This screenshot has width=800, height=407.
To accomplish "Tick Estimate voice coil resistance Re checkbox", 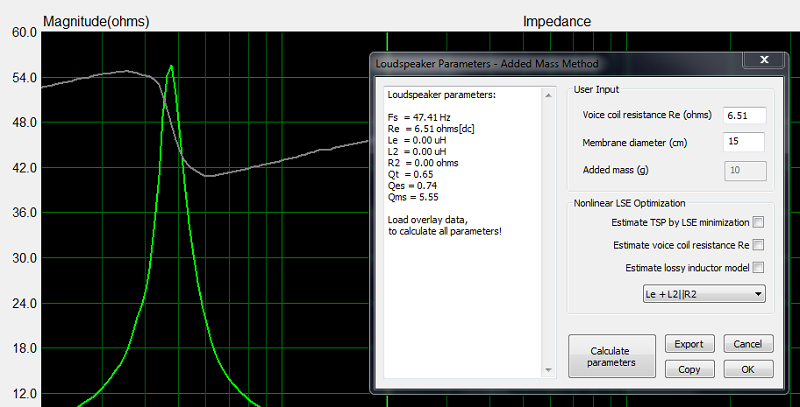I will pyautogui.click(x=758, y=245).
